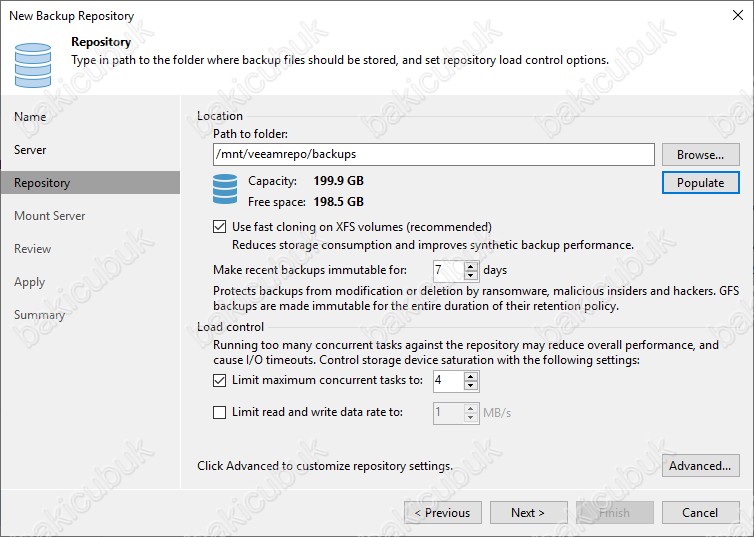Click the Capacity value 199.9 GB
The height and width of the screenshot is (537, 754).
(339, 181)
